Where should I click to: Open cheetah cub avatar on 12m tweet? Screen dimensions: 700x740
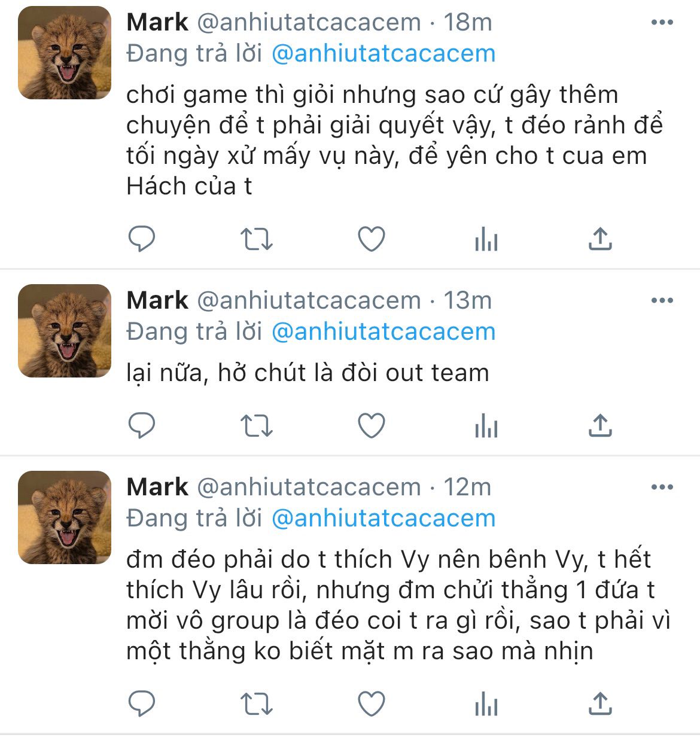point(65,517)
